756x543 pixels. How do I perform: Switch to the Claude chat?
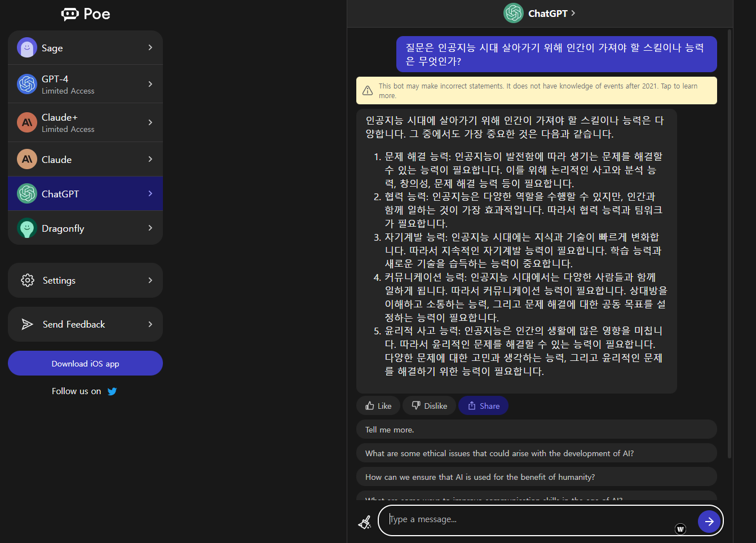coord(85,160)
